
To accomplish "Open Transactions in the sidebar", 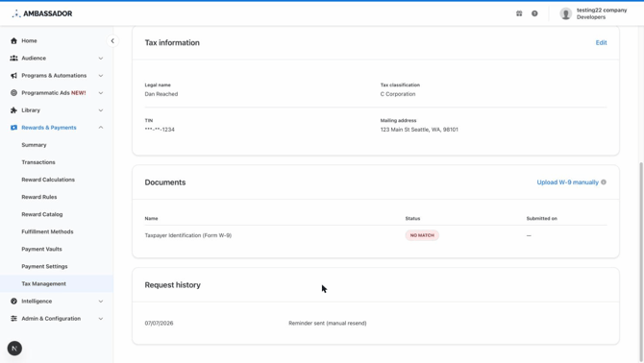I will 38,162.
